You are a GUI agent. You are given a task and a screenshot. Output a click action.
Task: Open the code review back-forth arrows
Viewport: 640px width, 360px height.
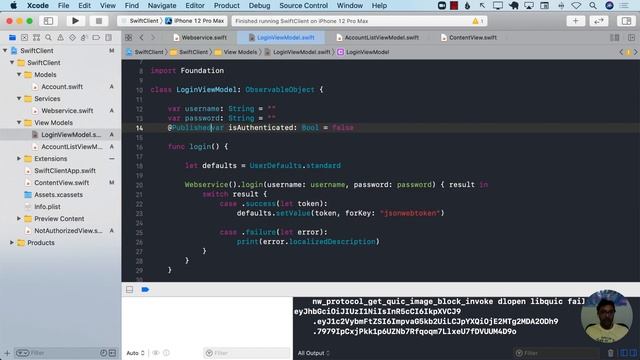point(599,21)
